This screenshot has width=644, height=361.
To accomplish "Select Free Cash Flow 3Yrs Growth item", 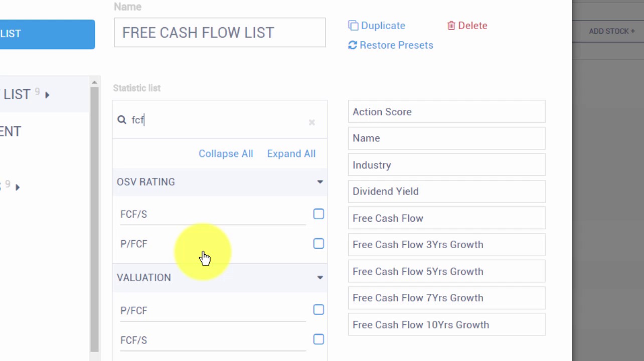I will [x=446, y=245].
